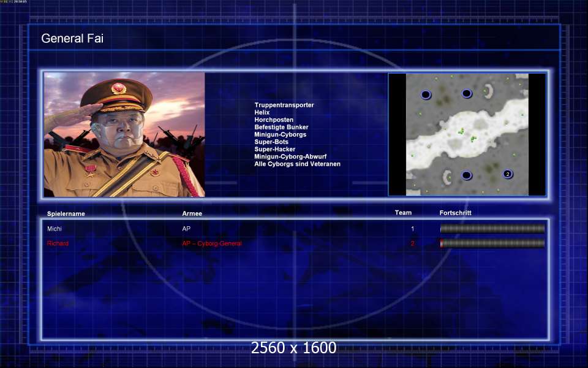Click team number 2 in Richard's row
588x368 pixels.
pyautogui.click(x=412, y=243)
